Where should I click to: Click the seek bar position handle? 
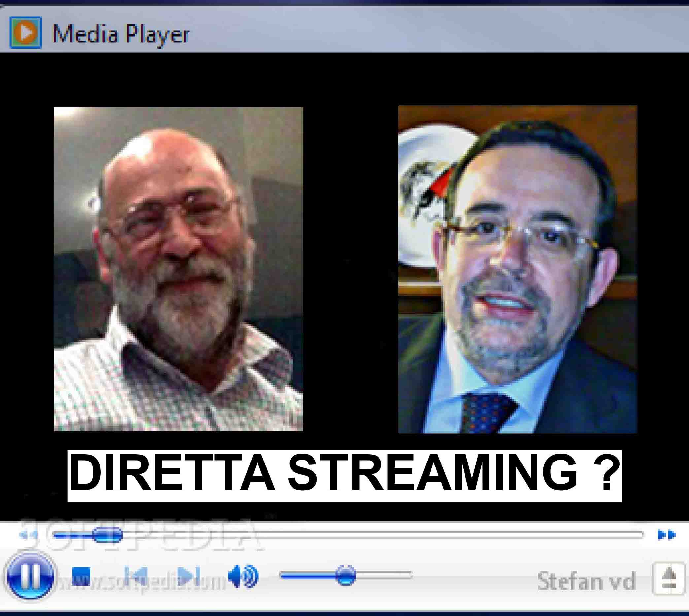tap(108, 535)
